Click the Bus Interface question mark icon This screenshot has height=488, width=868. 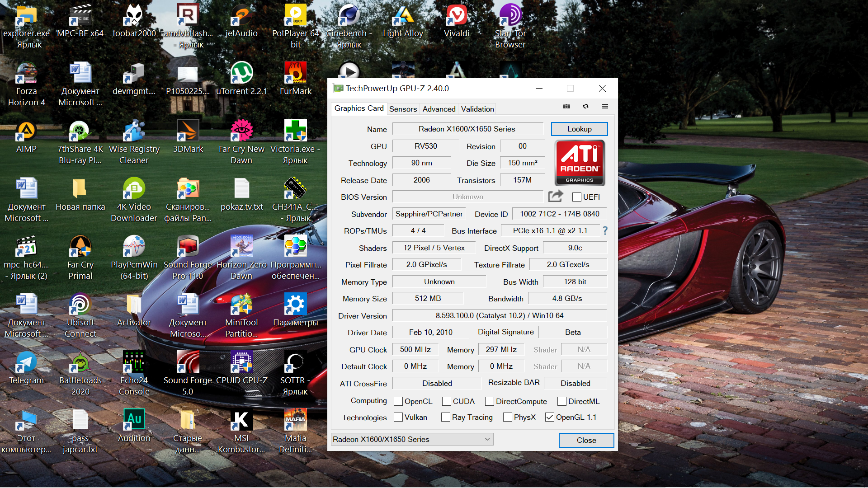[x=605, y=231]
